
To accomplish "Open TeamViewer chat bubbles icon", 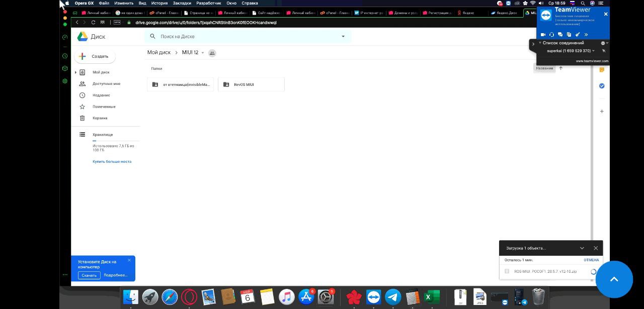I will 560,35.
